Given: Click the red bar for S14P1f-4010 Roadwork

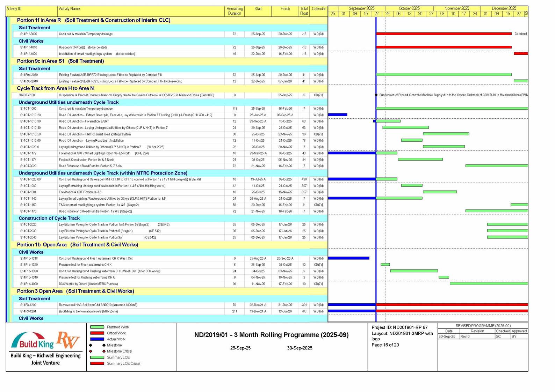Looking at the screenshot, I should coord(444,47).
